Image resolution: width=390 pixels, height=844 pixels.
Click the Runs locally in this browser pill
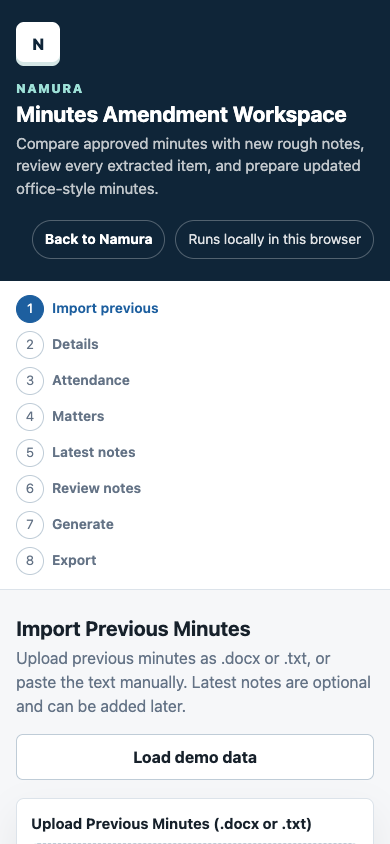[x=274, y=240]
